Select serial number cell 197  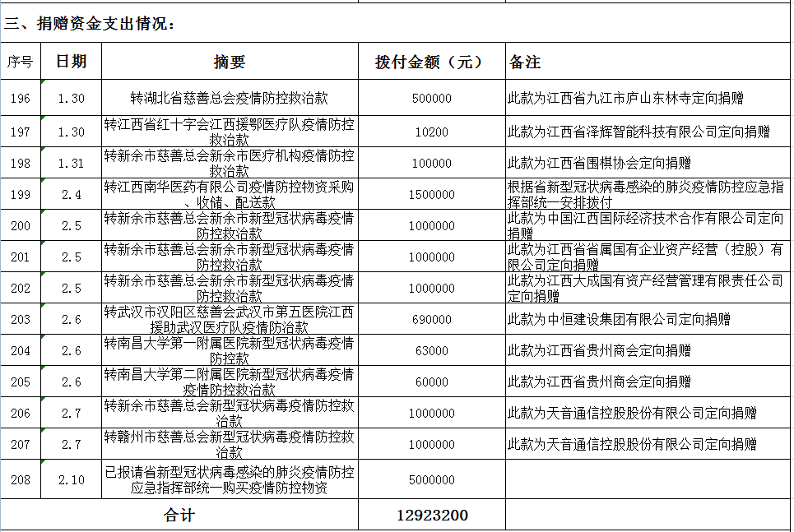tap(21, 132)
